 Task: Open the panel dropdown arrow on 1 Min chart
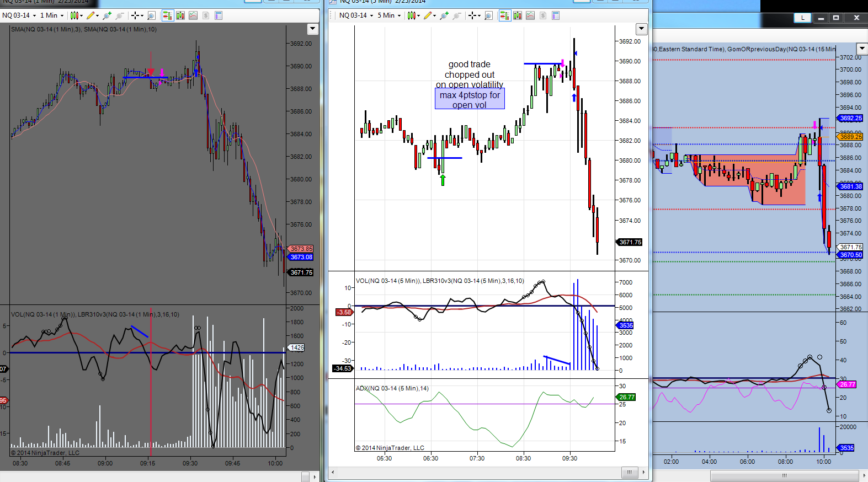tap(313, 29)
